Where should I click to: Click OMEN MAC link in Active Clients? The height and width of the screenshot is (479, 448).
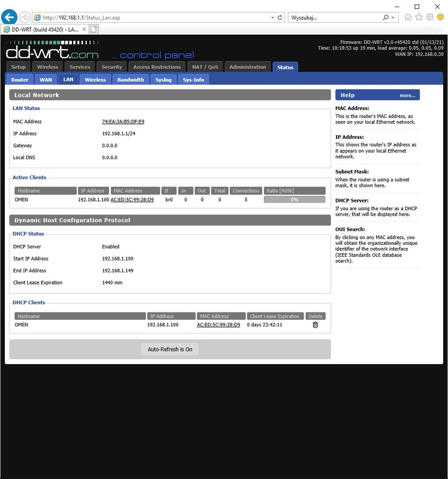[x=132, y=200]
